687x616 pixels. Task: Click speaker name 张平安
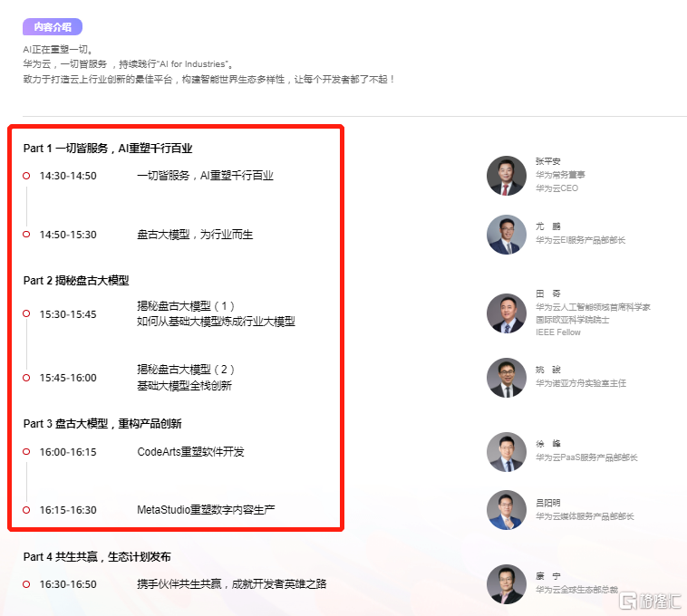[548, 161]
